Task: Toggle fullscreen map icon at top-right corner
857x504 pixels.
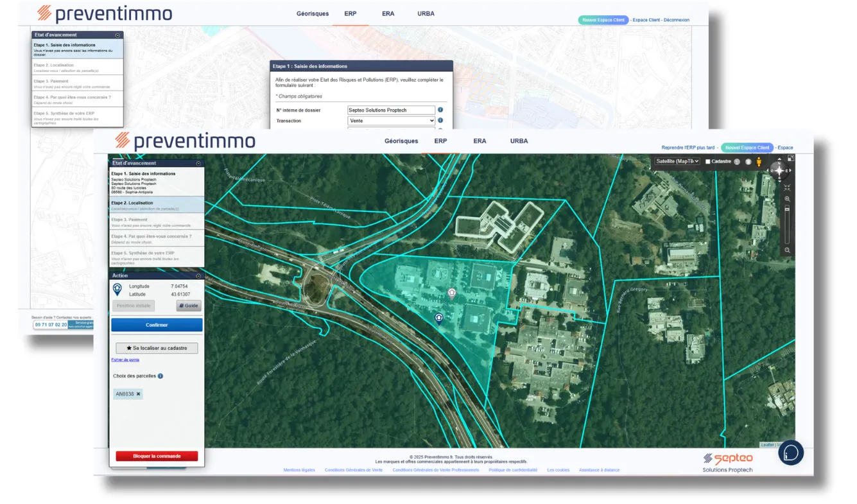Action: point(791,158)
